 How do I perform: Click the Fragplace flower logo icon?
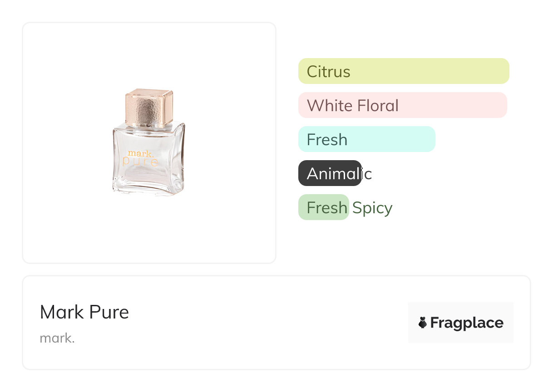coord(422,323)
